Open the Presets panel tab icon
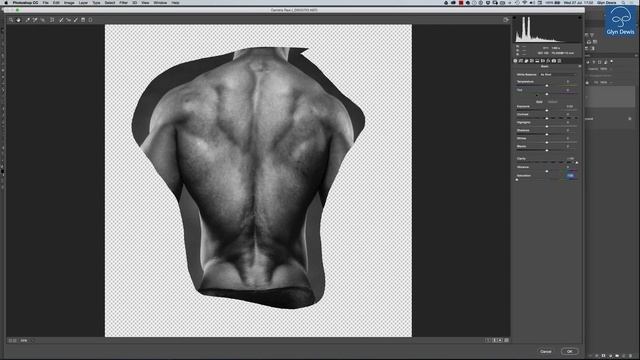 coord(559,61)
